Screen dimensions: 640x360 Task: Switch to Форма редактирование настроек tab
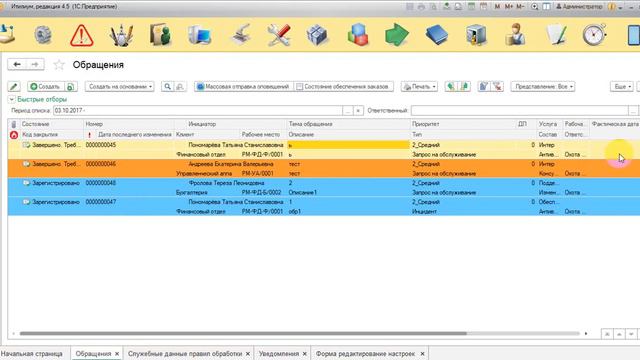tap(365, 354)
